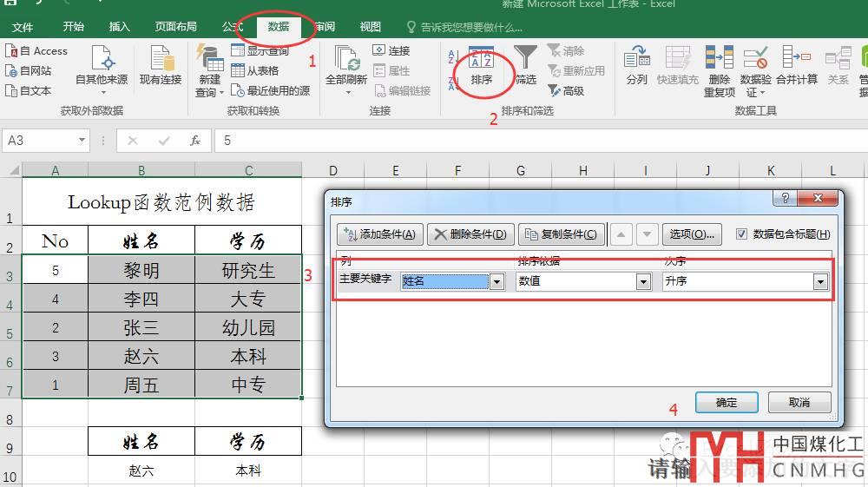Image resolution: width=868 pixels, height=487 pixels.
Task: Open the 次序 dropdown showing 升序
Action: (x=819, y=281)
